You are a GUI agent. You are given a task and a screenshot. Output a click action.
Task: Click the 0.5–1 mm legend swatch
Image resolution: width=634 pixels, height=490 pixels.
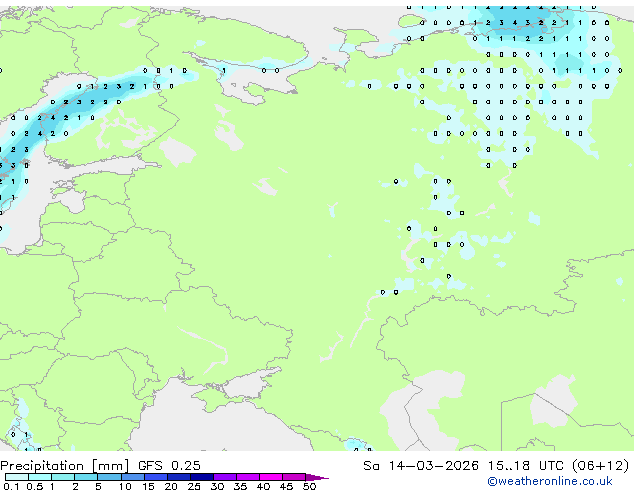pos(40,477)
